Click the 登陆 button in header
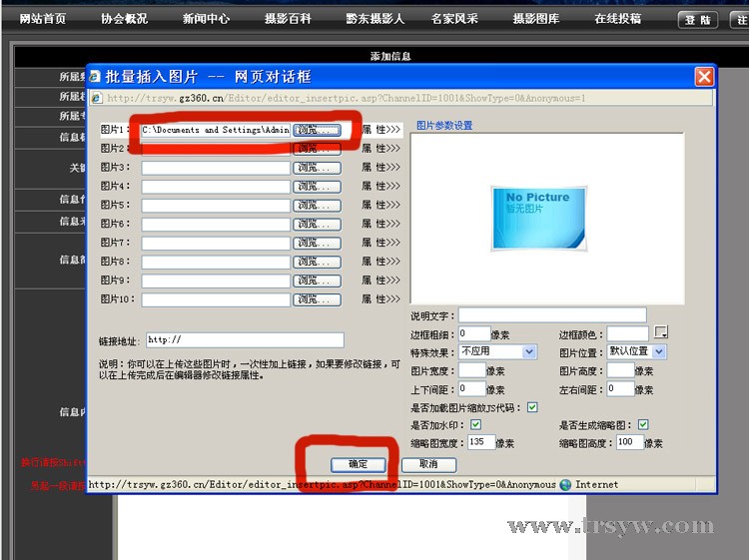Screen dimensions: 749x560 click(x=697, y=20)
